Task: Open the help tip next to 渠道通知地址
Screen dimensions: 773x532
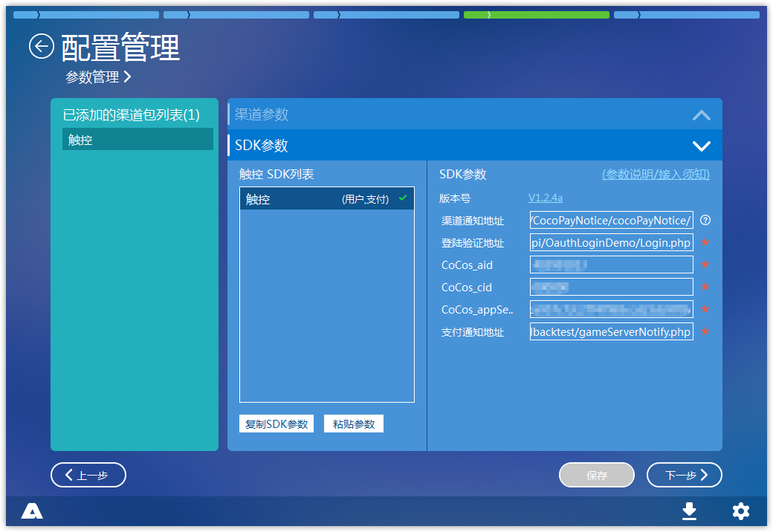Action: pos(704,220)
